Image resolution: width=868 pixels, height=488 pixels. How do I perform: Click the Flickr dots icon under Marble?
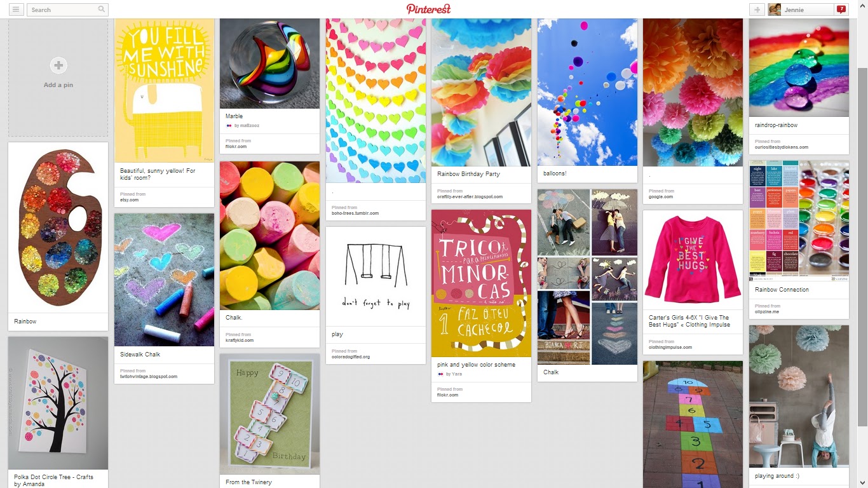229,126
